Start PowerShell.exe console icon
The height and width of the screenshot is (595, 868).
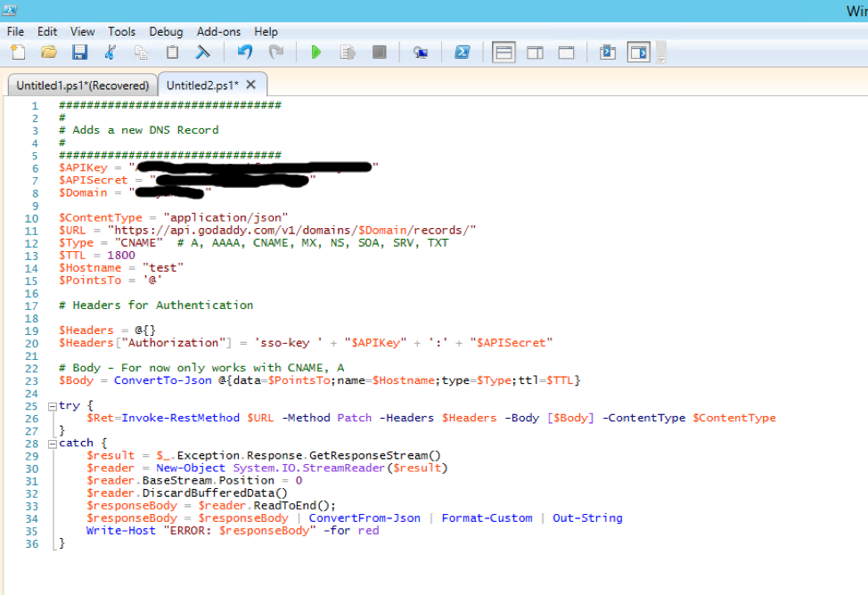click(463, 53)
